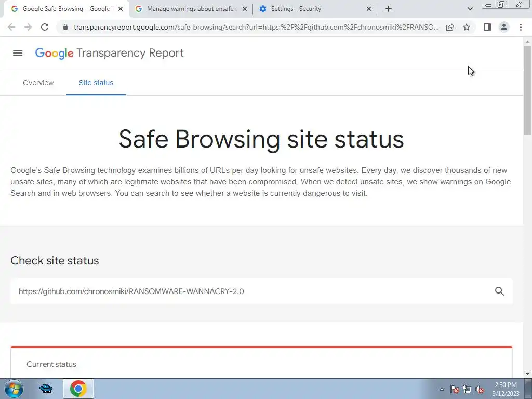
Task: Close the Manage warnings about unsafe tab
Action: (x=245, y=9)
